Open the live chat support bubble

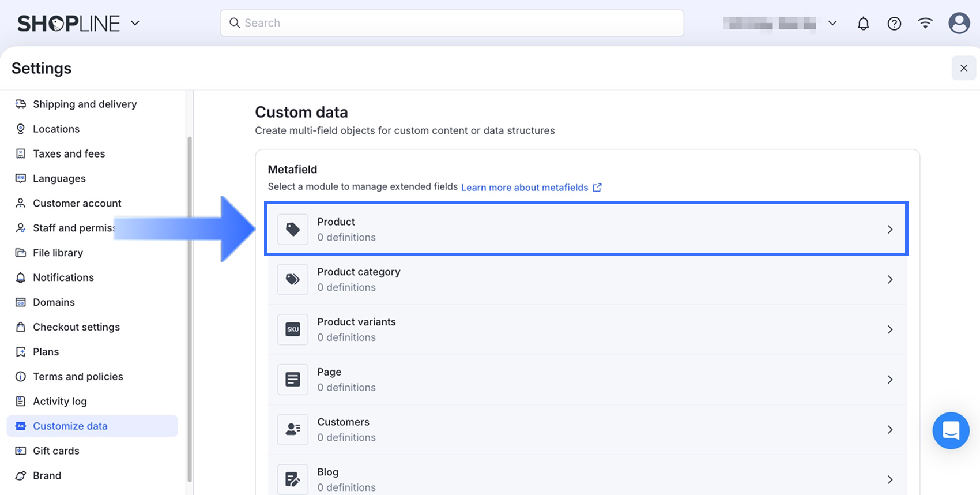tap(951, 430)
